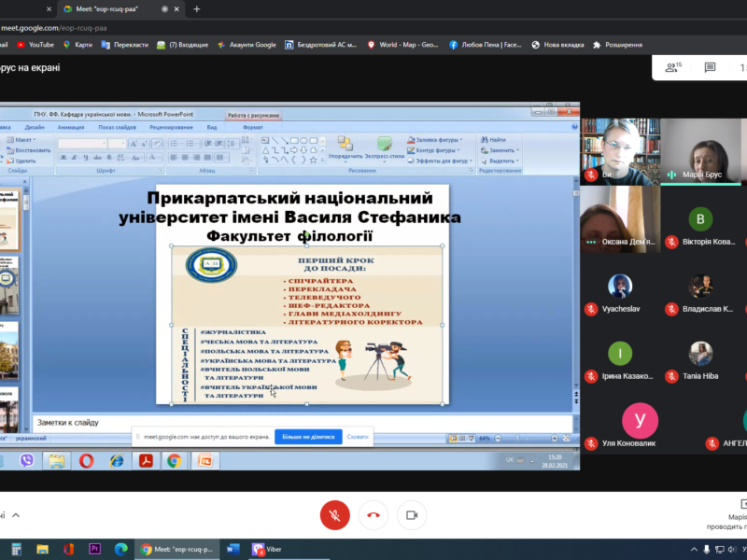Open the YouTube bookmark
The height and width of the screenshot is (560, 747).
pyautogui.click(x=35, y=44)
